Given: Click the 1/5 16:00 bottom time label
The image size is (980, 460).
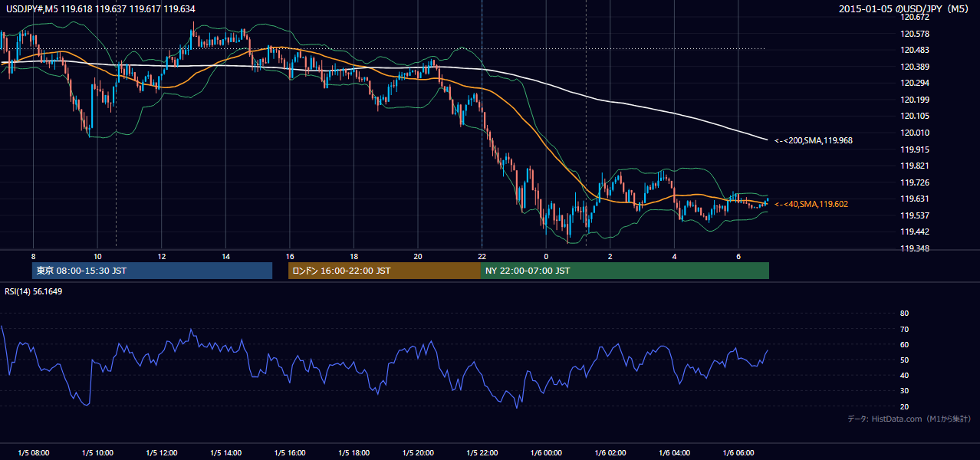Looking at the screenshot, I should tap(290, 453).
